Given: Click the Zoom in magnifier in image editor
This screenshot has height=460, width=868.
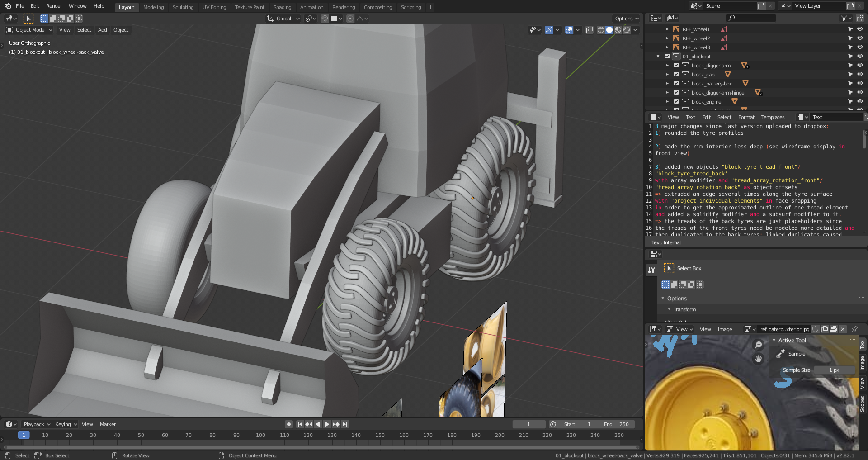Looking at the screenshot, I should (758, 345).
